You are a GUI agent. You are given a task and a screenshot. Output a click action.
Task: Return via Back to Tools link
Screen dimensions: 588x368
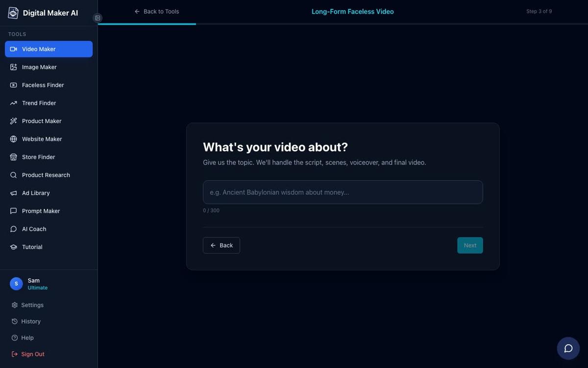[157, 11]
